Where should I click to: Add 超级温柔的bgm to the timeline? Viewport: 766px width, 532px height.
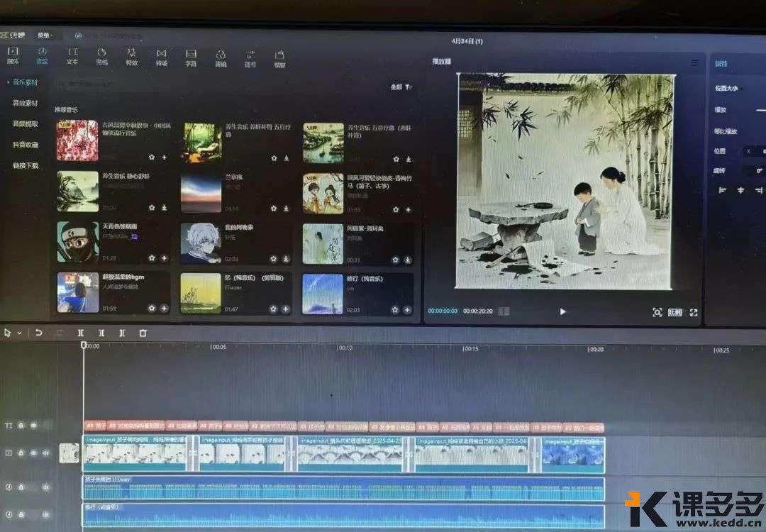click(x=164, y=309)
